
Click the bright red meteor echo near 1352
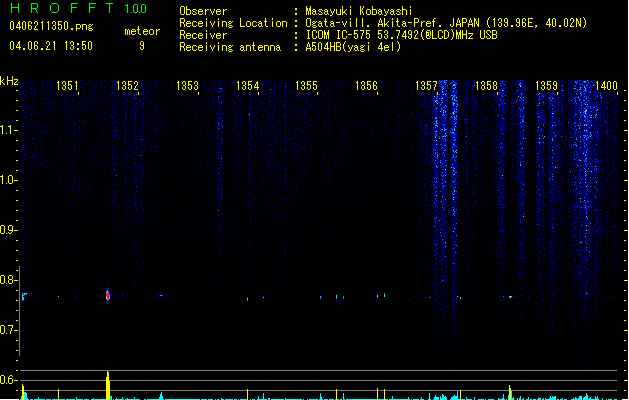108,296
